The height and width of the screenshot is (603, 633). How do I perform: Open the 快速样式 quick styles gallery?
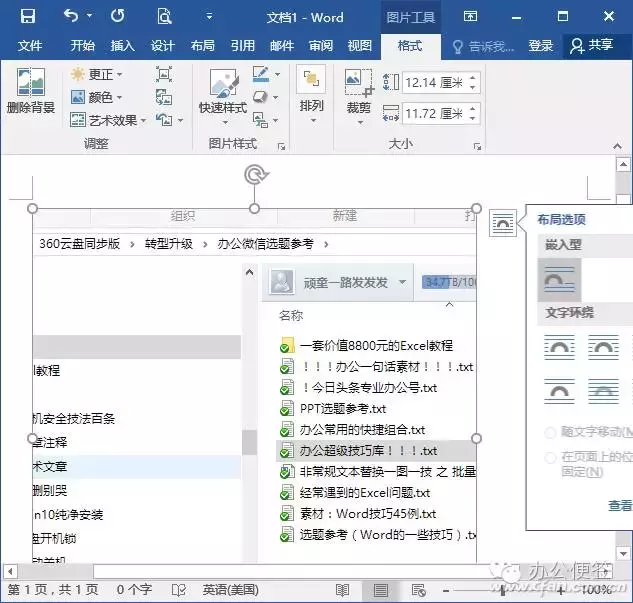pyautogui.click(x=222, y=96)
